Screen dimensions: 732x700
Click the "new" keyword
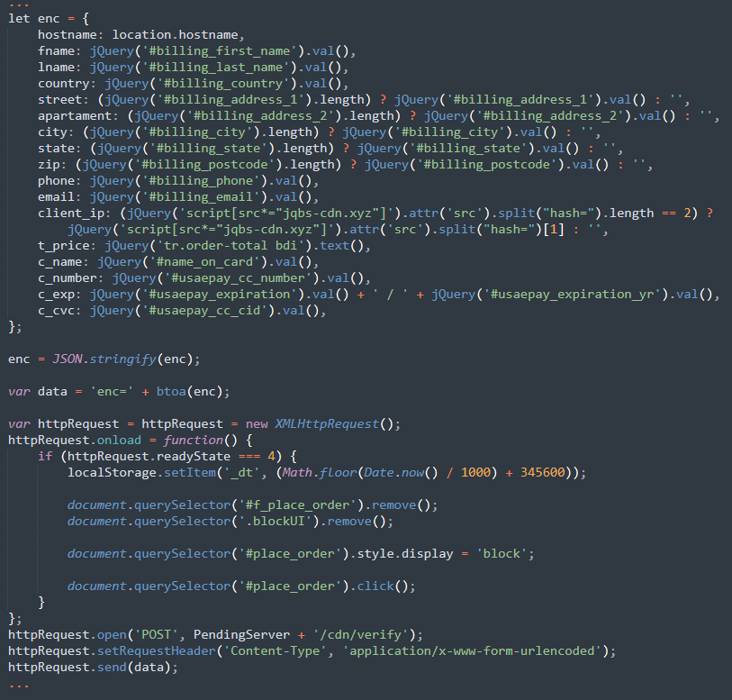pyautogui.click(x=257, y=424)
